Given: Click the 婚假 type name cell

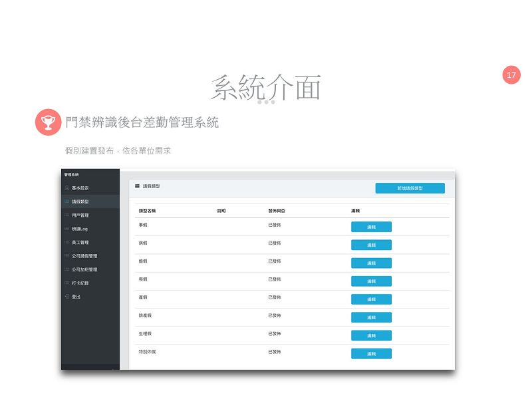Looking at the screenshot, I should click(x=143, y=261).
